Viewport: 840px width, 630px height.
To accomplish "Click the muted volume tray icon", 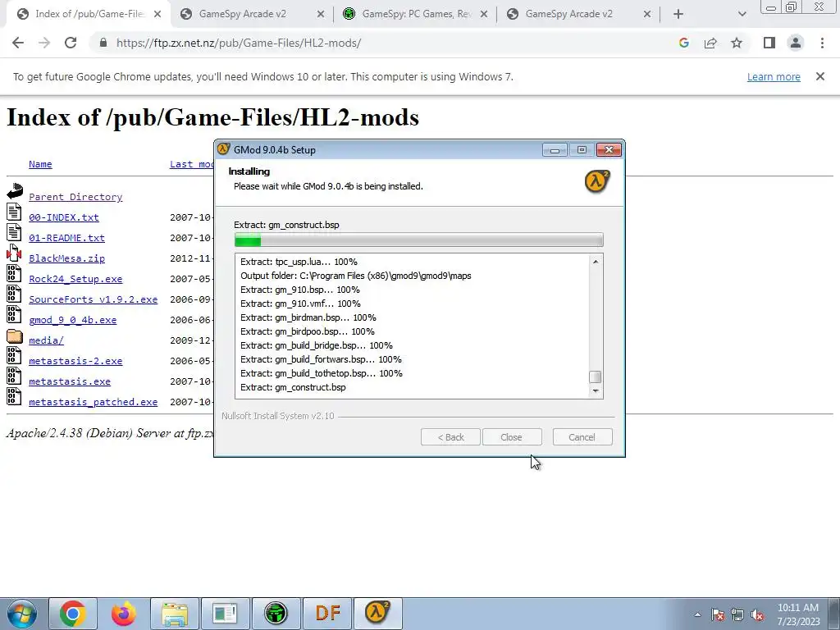I will 757,614.
